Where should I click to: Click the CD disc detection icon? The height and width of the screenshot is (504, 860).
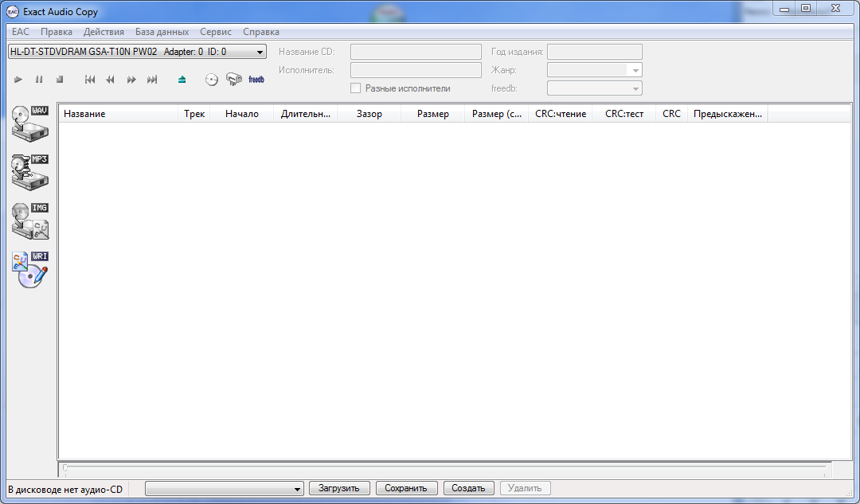coord(212,80)
